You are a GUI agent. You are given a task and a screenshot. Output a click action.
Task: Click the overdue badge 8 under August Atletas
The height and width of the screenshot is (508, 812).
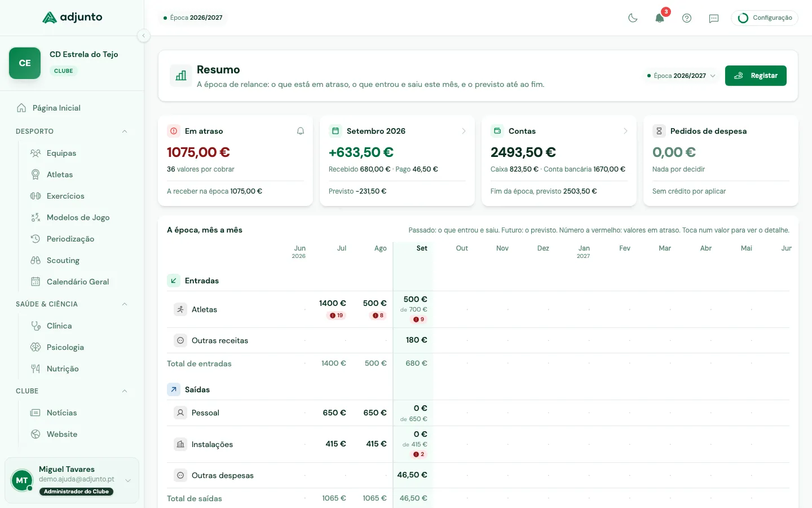click(378, 316)
